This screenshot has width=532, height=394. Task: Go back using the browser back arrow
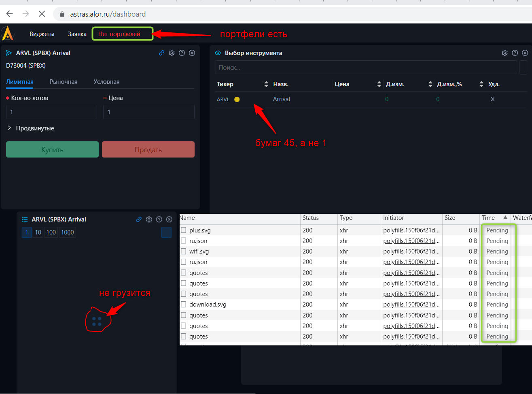coord(10,14)
